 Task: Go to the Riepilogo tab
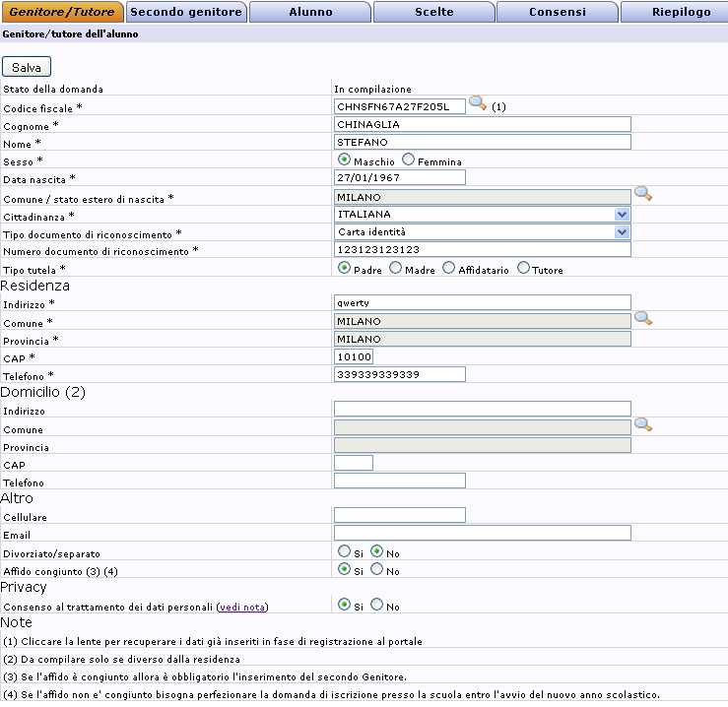681,12
